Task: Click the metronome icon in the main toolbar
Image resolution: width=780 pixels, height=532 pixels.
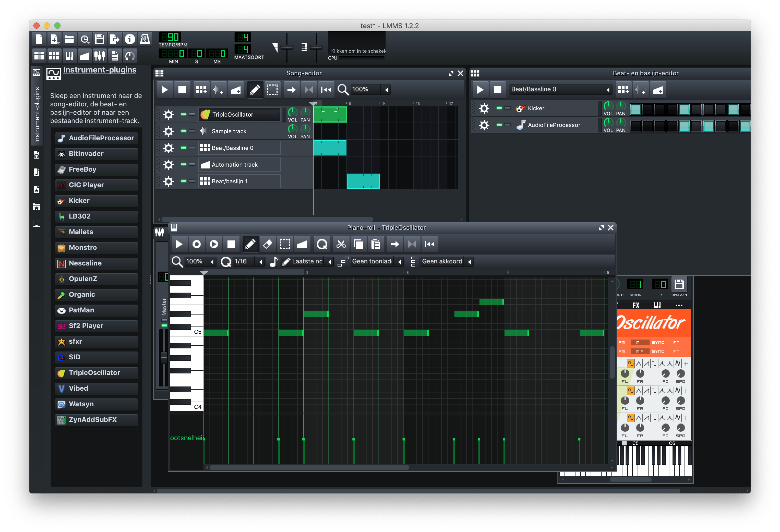Action: (x=145, y=39)
